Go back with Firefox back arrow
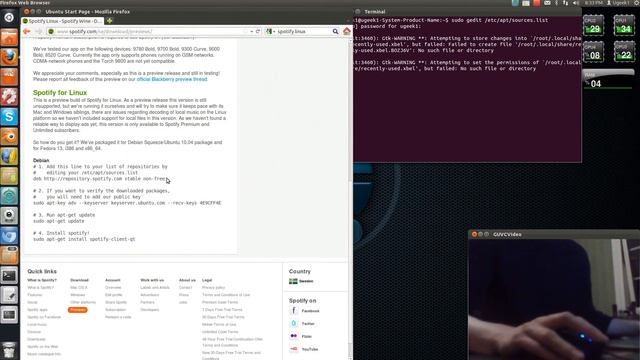The width and height of the screenshot is (640, 360). click(x=27, y=31)
